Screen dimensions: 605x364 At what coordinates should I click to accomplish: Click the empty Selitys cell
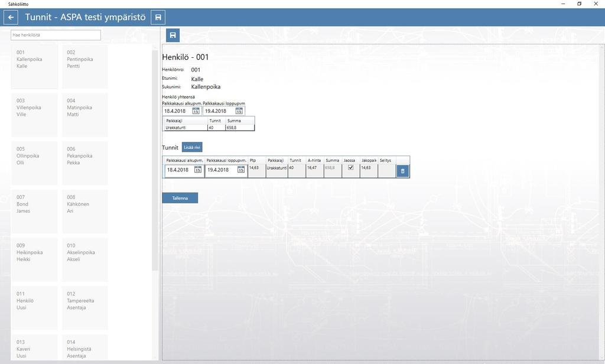(x=387, y=171)
